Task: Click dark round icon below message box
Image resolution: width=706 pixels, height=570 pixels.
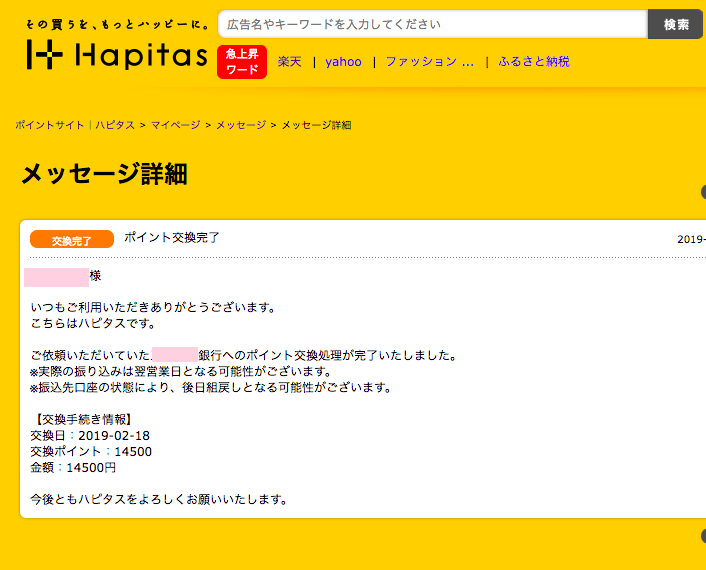Action: 702,536
